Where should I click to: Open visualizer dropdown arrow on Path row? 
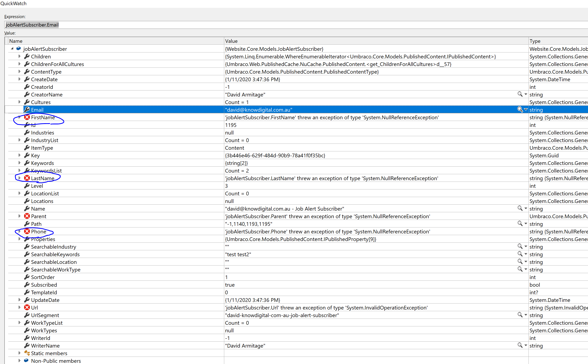coord(526,224)
